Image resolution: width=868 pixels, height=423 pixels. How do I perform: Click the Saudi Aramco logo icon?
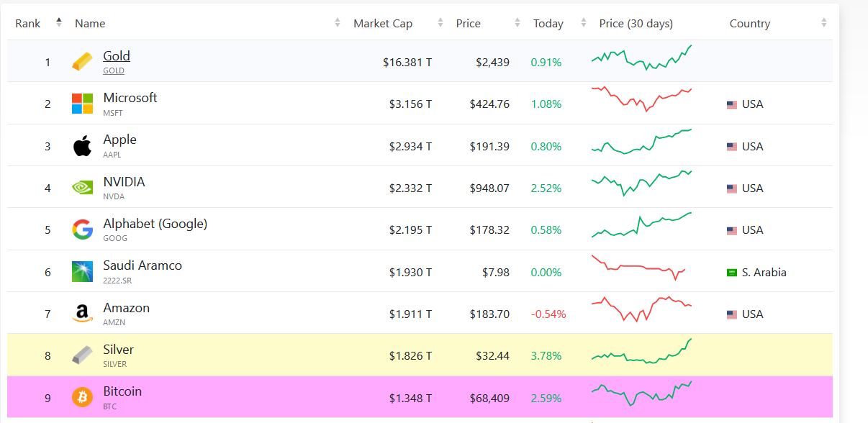pyautogui.click(x=82, y=272)
